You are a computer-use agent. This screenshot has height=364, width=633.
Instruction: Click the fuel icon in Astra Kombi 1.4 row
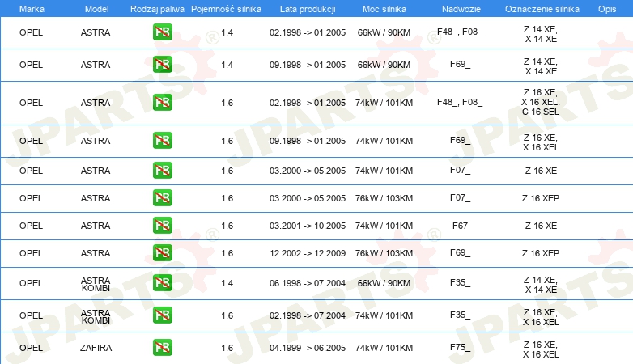tap(162, 282)
